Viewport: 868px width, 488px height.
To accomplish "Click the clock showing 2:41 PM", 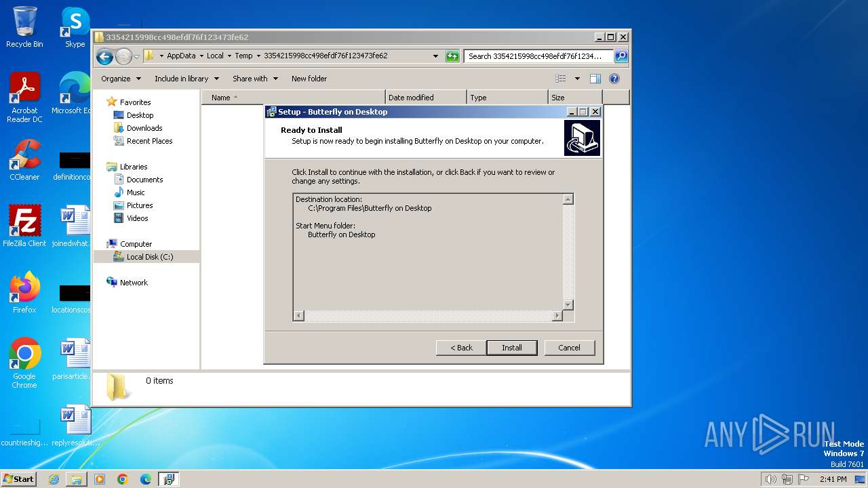I will tap(833, 479).
